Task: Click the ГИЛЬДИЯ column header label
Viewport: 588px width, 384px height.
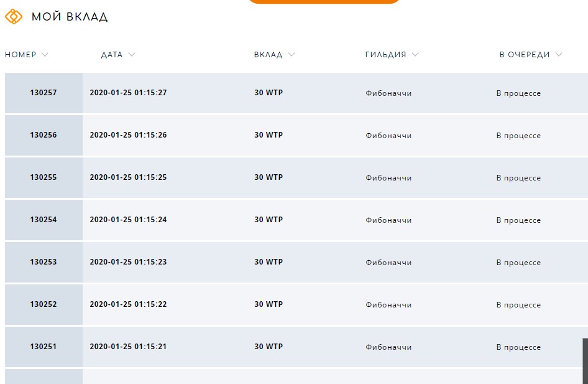Action: click(x=385, y=54)
